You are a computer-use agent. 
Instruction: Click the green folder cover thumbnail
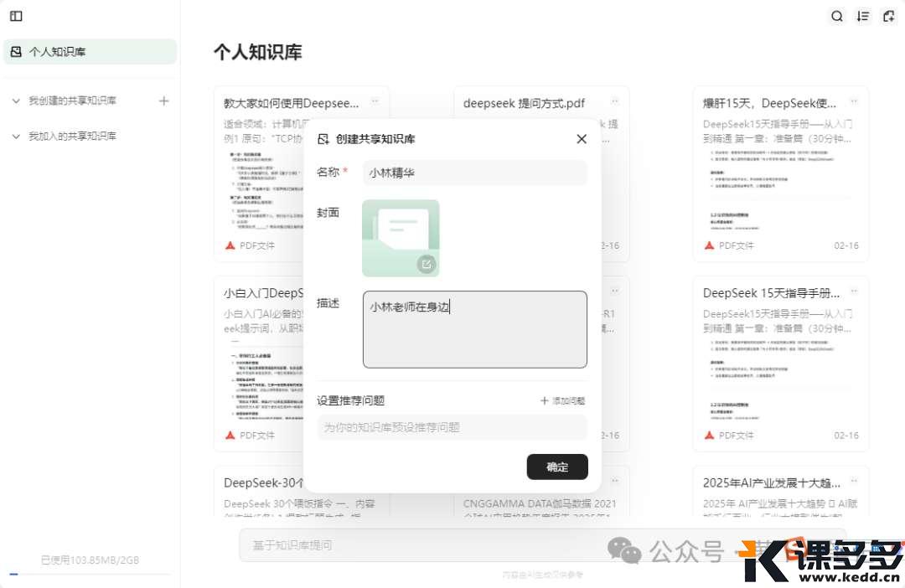(401, 239)
